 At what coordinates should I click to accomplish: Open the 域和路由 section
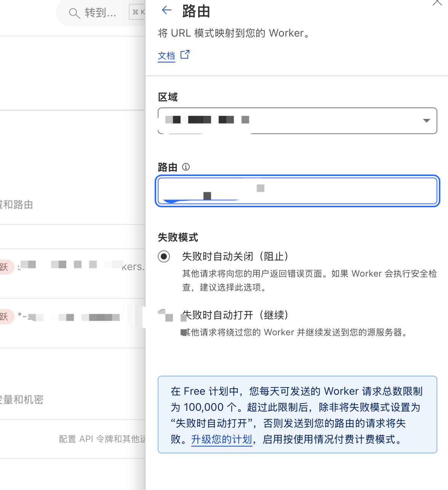tap(16, 205)
